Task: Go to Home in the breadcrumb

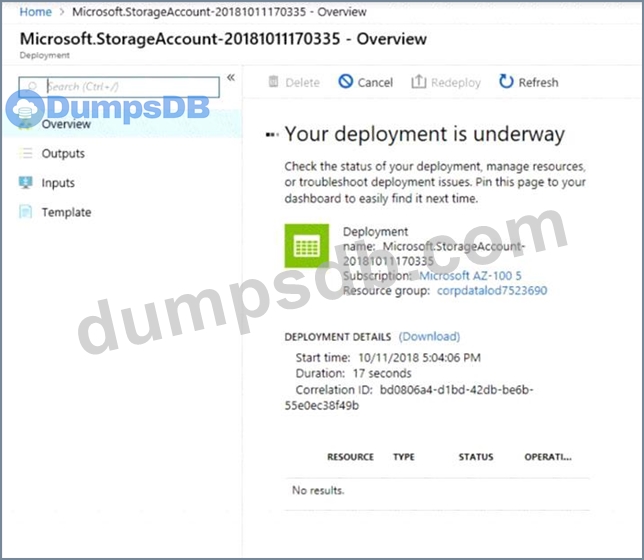Action: pos(36,12)
